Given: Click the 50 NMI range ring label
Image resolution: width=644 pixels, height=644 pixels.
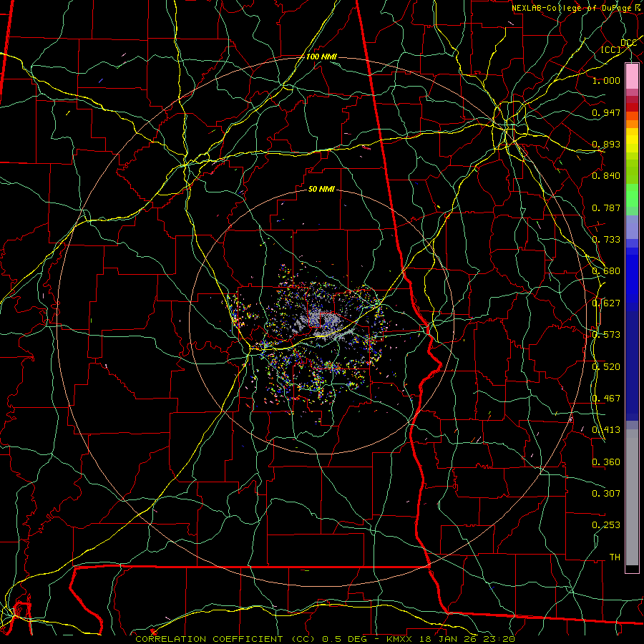Looking at the screenshot, I should pos(321,189).
